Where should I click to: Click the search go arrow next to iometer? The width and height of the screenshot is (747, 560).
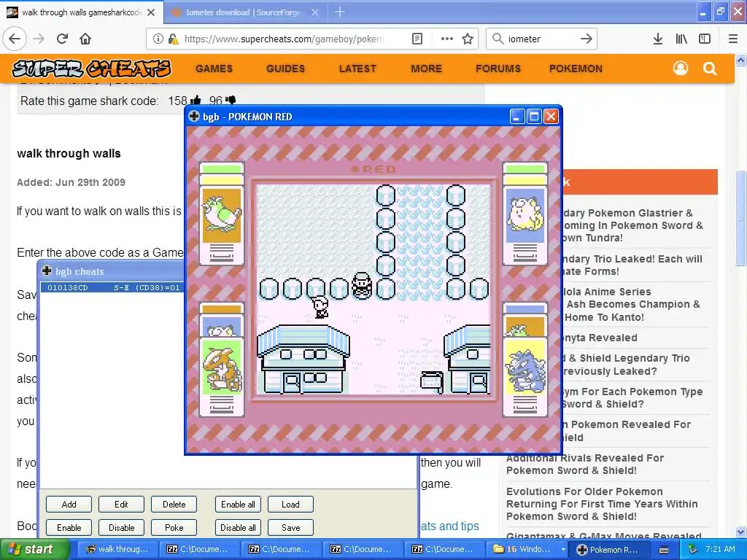586,39
